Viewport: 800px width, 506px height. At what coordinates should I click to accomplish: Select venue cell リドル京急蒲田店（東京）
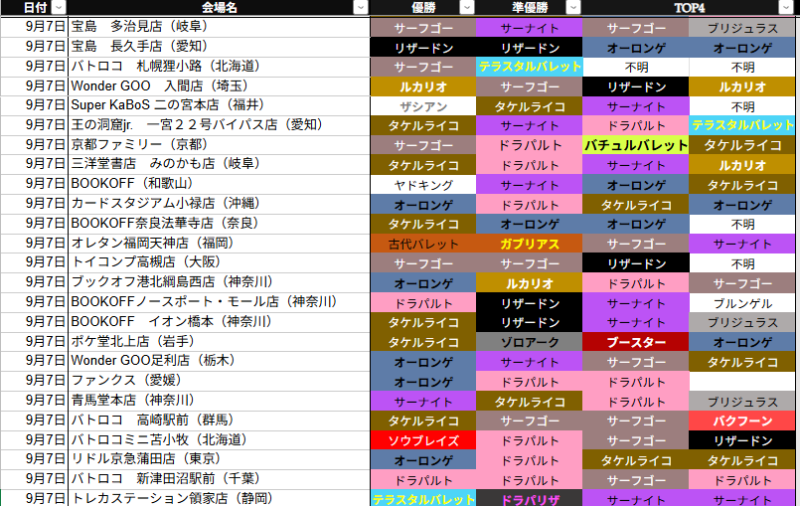(219, 459)
